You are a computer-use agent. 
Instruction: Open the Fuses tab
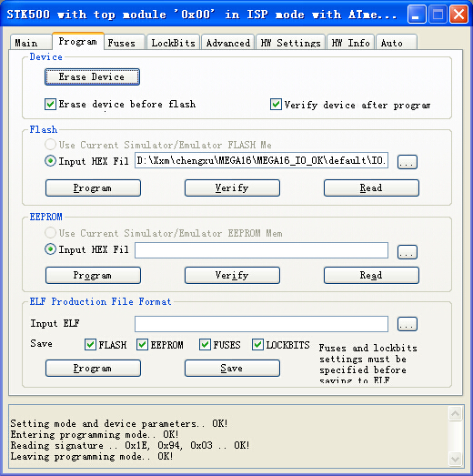pyautogui.click(x=124, y=43)
